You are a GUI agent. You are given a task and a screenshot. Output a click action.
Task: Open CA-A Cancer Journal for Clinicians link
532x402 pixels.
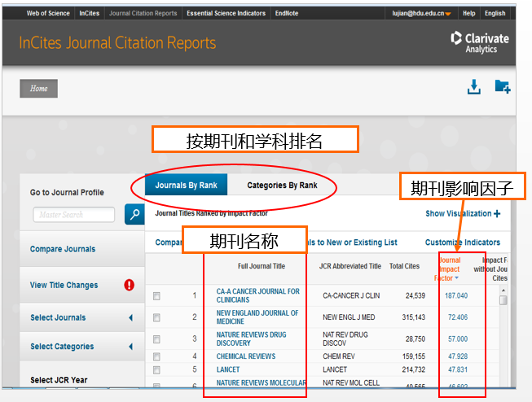258,295
